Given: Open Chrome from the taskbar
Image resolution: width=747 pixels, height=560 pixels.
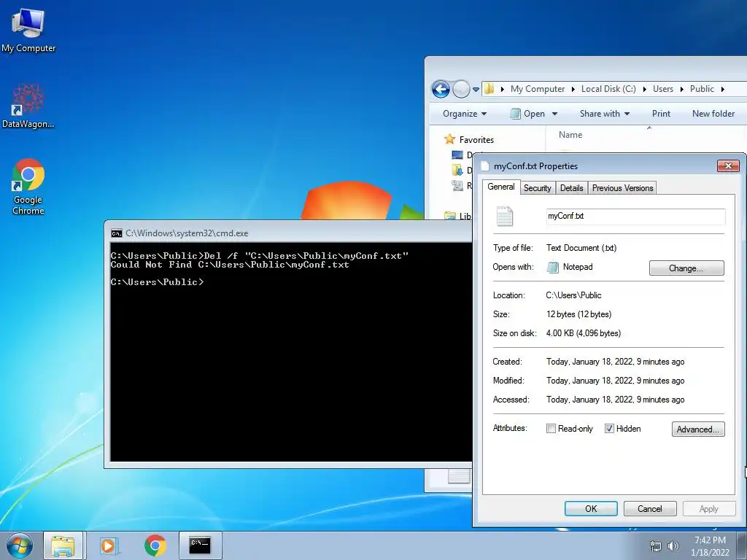Looking at the screenshot, I should tap(155, 545).
